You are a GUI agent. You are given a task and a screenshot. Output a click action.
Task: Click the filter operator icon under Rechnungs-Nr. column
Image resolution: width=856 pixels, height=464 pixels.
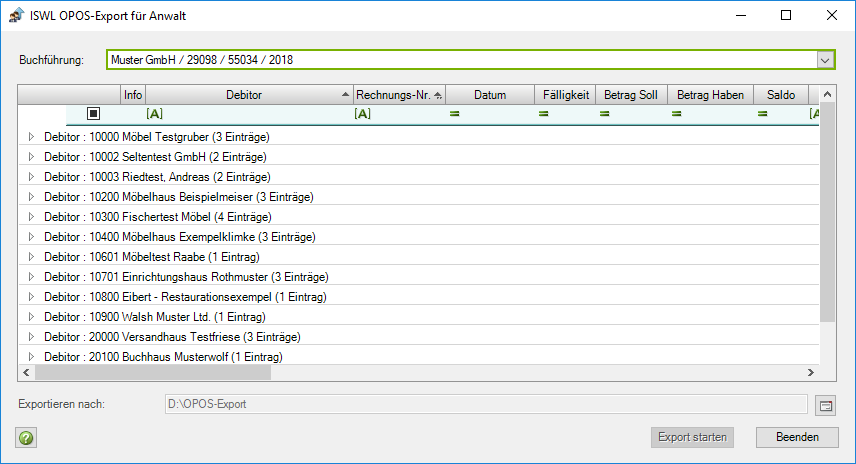362,114
